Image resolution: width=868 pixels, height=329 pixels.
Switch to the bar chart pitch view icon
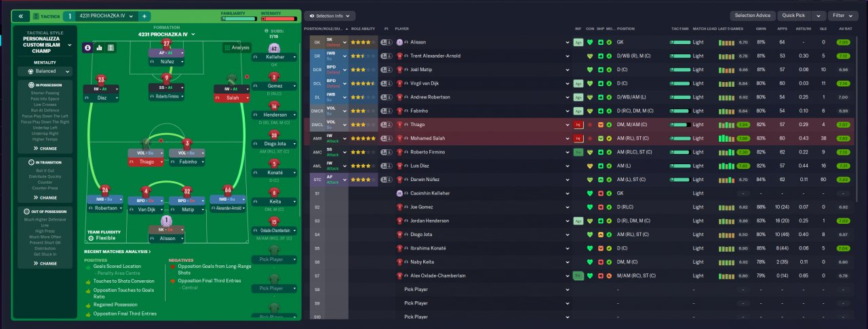(100, 47)
